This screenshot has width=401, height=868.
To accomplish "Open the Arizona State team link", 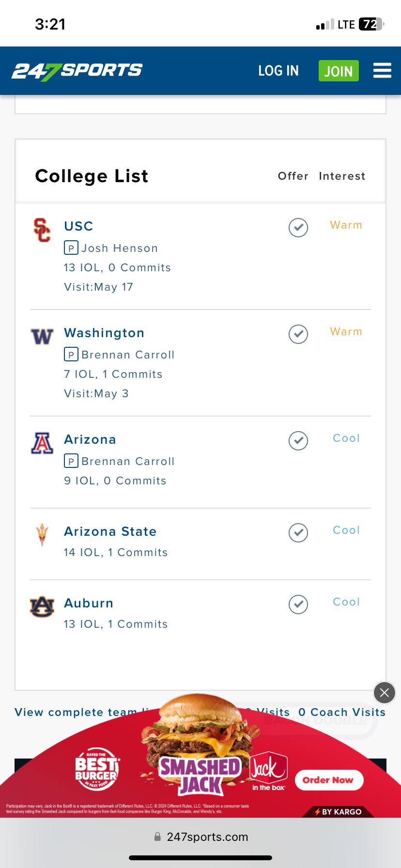I will click(x=110, y=531).
